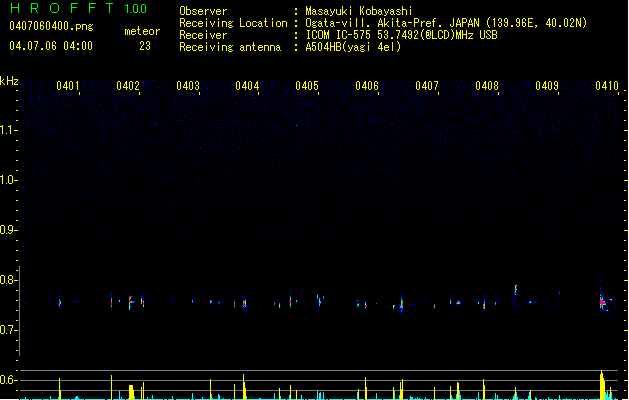Viewport: 629px width, 400px height.
Task: Click the high-frequency echo after 0408
Action: [x=516, y=290]
